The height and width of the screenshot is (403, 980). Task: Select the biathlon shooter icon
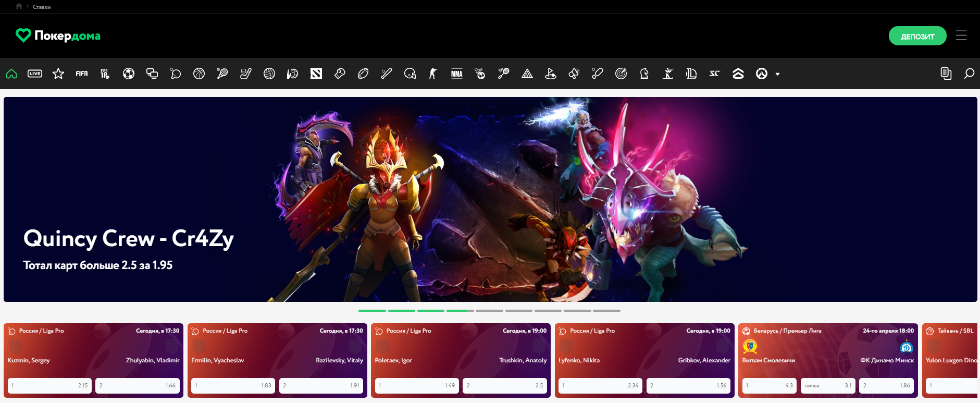coord(668,74)
